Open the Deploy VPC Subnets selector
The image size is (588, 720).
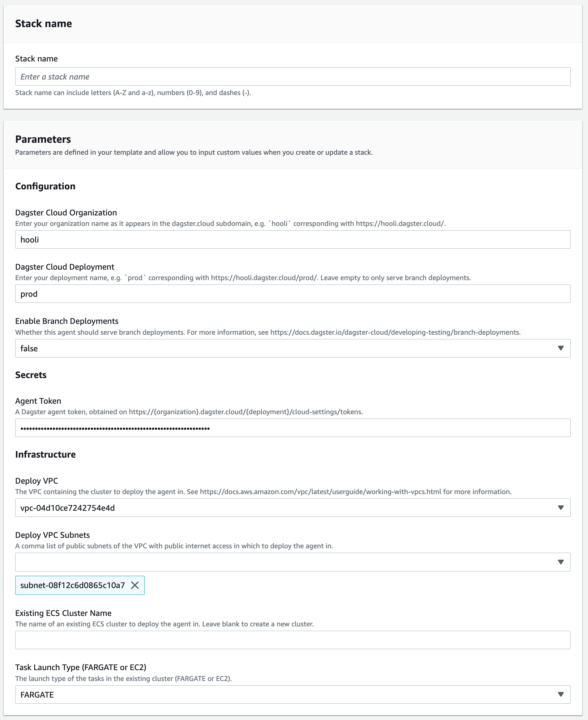[253, 562]
